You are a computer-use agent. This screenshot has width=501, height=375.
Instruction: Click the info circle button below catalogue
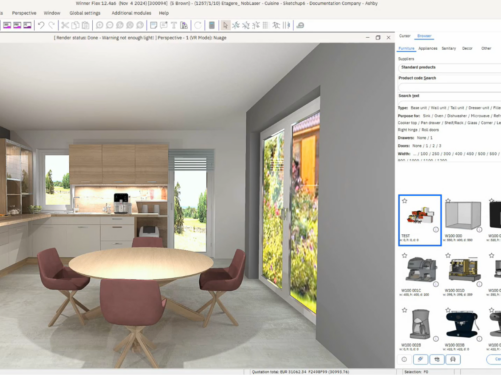404,359
